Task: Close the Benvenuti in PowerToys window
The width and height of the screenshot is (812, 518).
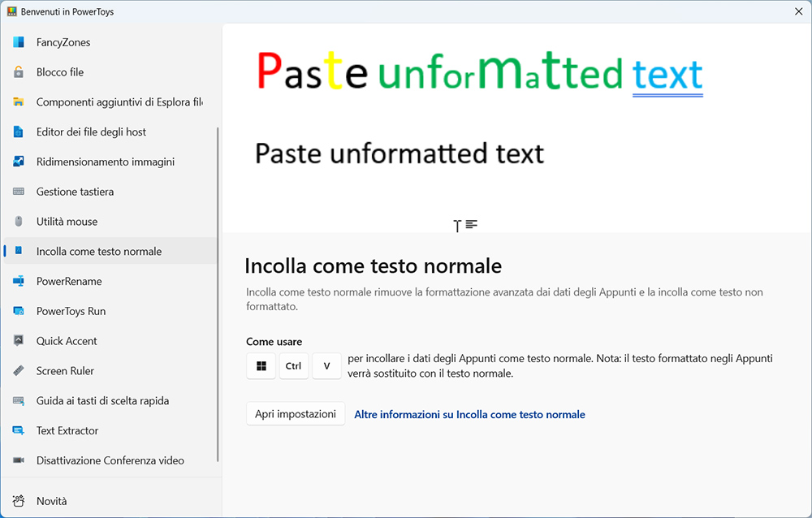Action: click(x=798, y=11)
